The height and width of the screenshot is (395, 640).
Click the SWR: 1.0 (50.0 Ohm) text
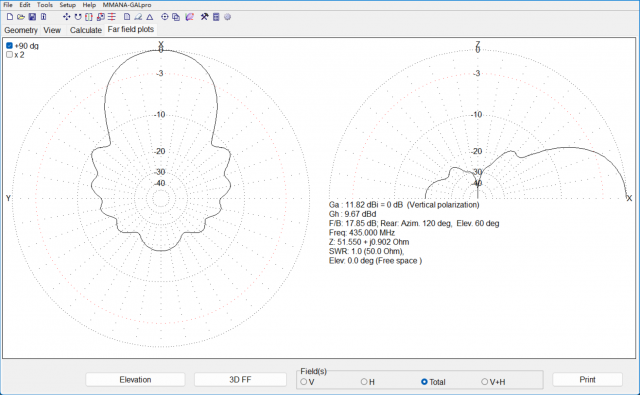(366, 252)
